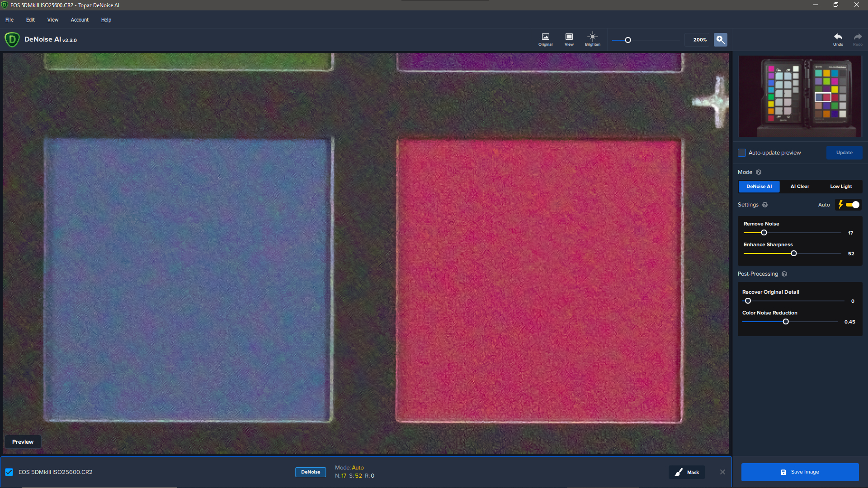Screen dimensions: 868x488
Task: Uncheck the EOS 5DMkIII ISO25600.CR2 file checkbox
Action: click(9, 472)
